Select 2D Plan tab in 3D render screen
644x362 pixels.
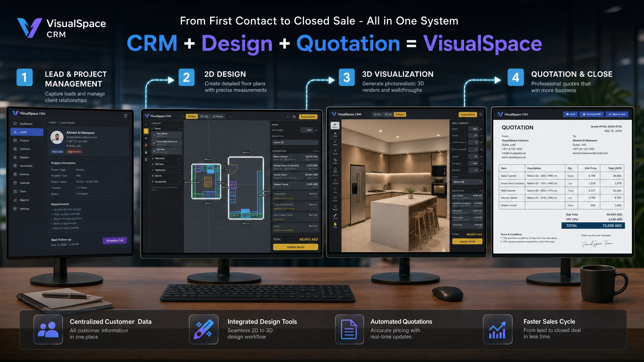377,114
